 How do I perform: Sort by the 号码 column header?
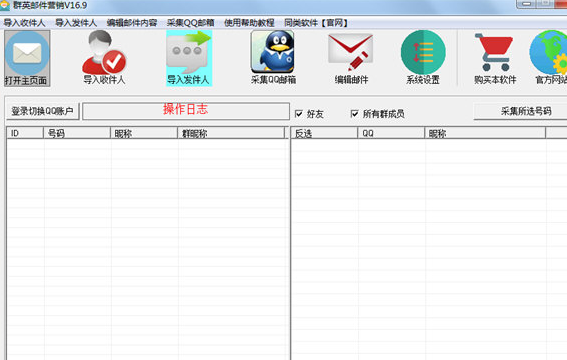[x=77, y=133]
